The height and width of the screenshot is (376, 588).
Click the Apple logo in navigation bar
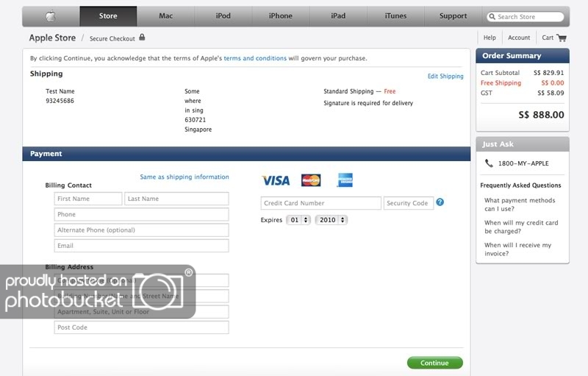click(x=51, y=16)
